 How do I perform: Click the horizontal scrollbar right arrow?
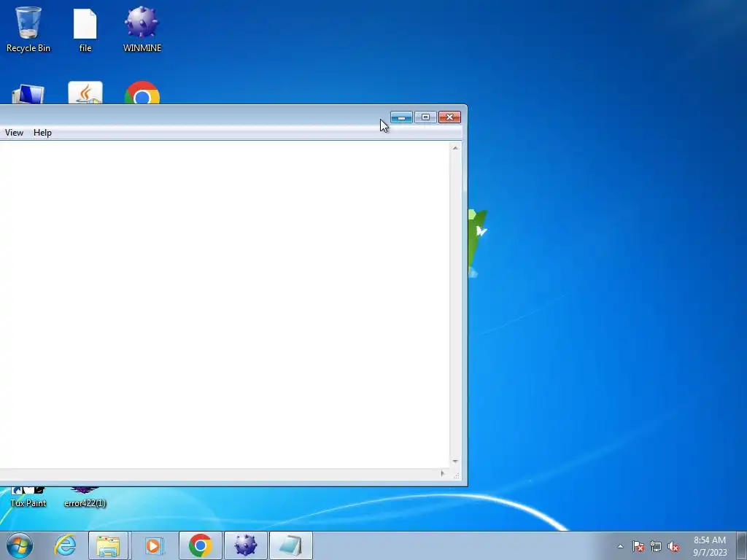point(443,473)
